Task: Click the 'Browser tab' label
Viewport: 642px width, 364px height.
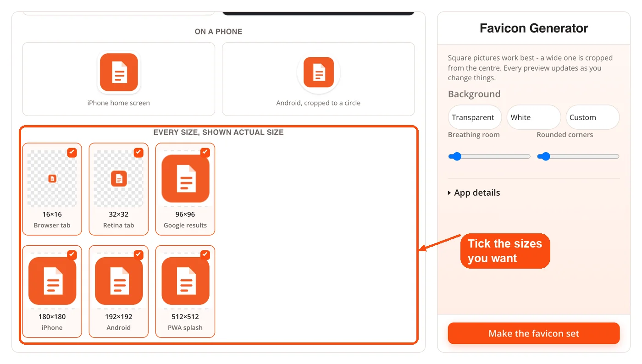Action: (52, 225)
